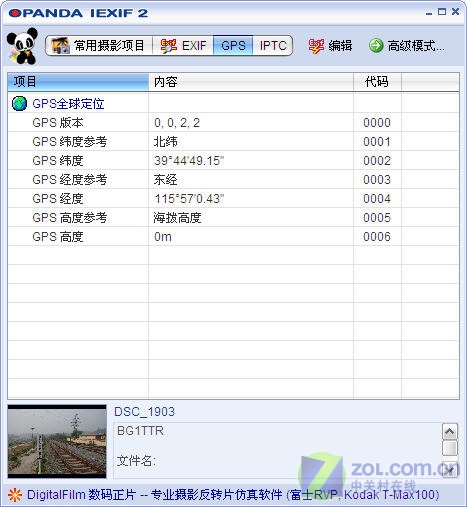Minimize the Opanda IExif window
The image size is (467, 507).
[429, 13]
